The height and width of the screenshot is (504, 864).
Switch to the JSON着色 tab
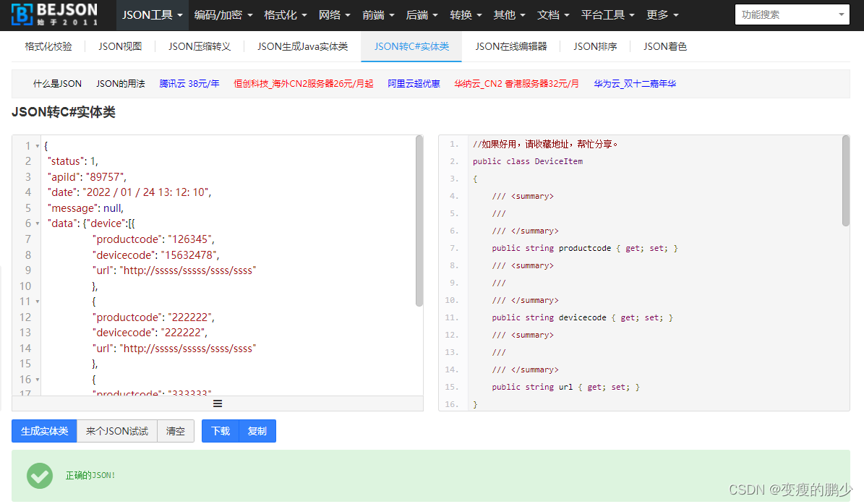click(665, 46)
